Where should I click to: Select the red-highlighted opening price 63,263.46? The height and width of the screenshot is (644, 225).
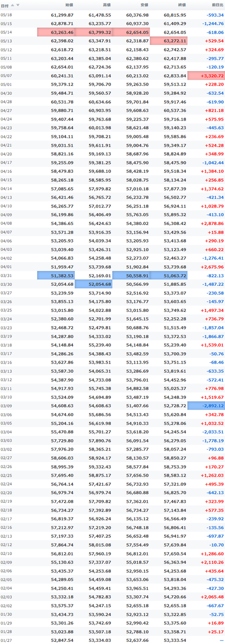(x=56, y=32)
